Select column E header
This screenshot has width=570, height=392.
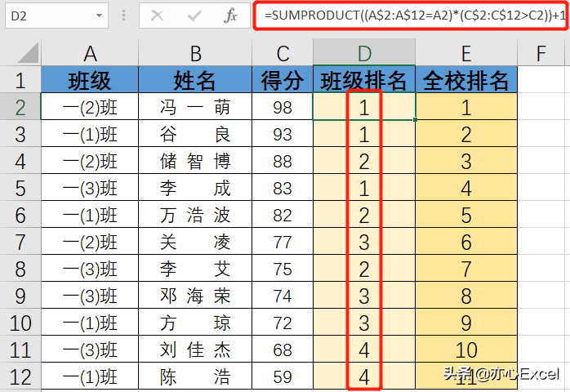[x=466, y=53]
